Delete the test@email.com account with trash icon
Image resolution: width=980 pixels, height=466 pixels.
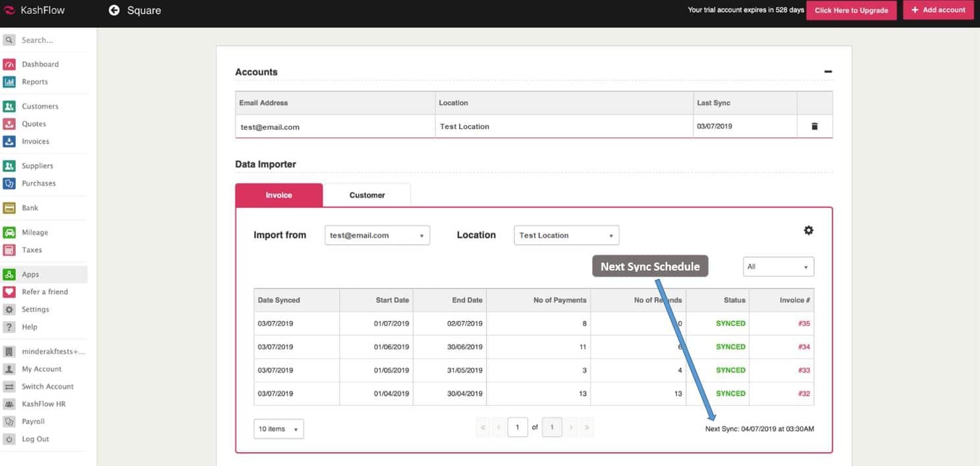point(814,126)
